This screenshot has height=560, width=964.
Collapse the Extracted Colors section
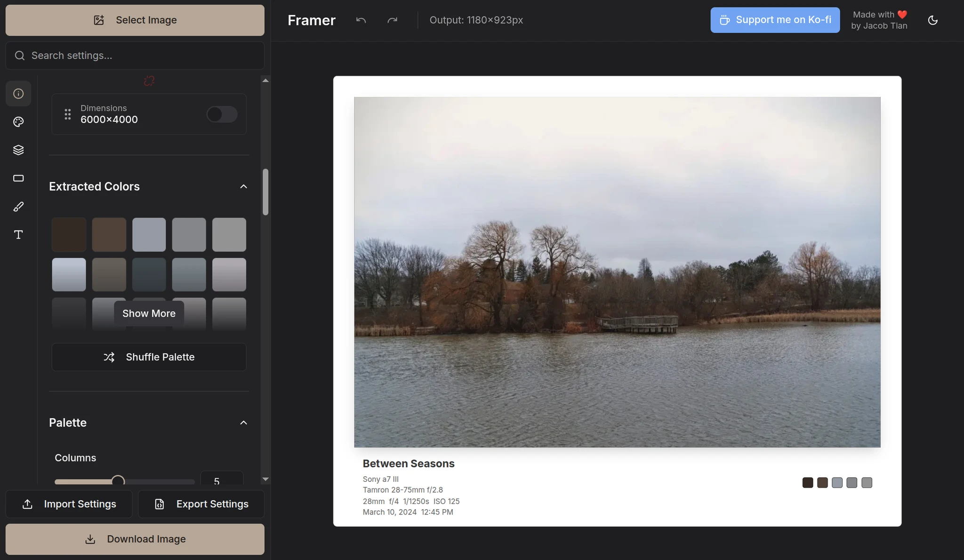tap(243, 186)
